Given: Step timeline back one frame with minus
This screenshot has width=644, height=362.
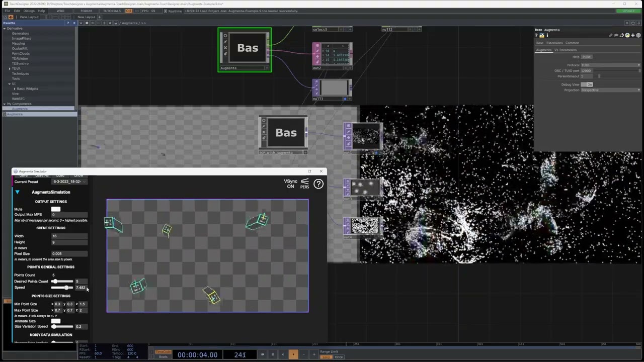Looking at the screenshot, I should pos(304,354).
